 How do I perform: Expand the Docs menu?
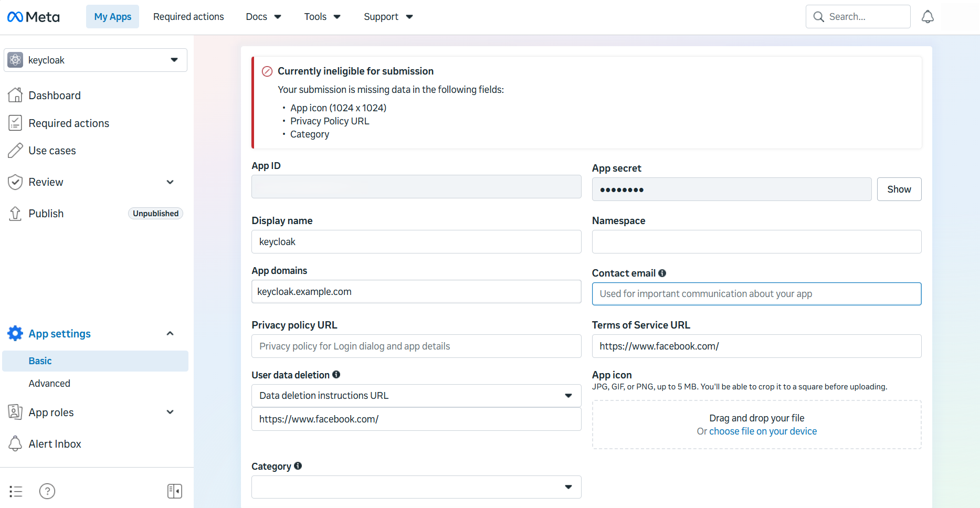point(264,17)
